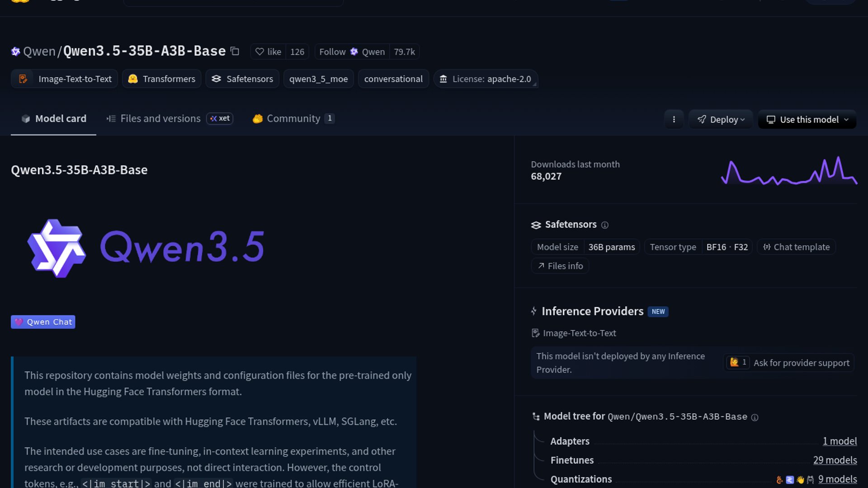Switch to Files and versions tab
This screenshot has width=868, height=488.
[x=160, y=118]
